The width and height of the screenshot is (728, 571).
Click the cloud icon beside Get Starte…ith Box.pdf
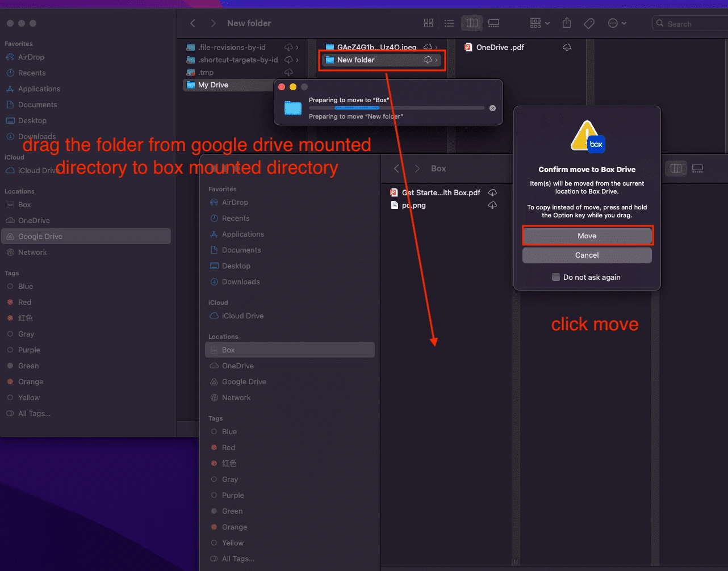pyautogui.click(x=493, y=192)
